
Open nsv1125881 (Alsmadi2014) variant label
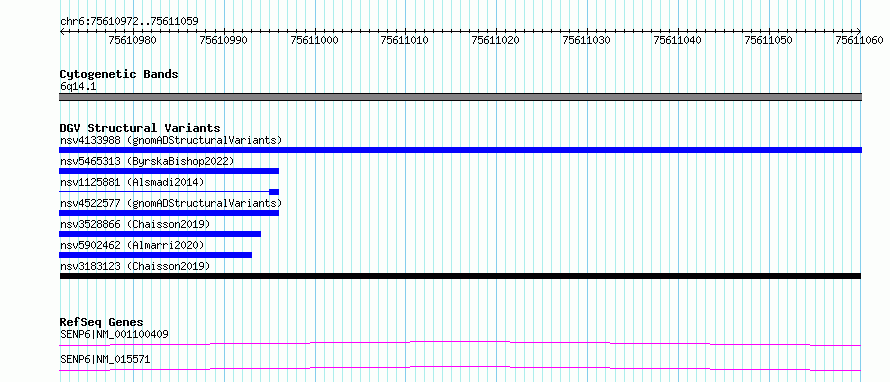pos(132,182)
